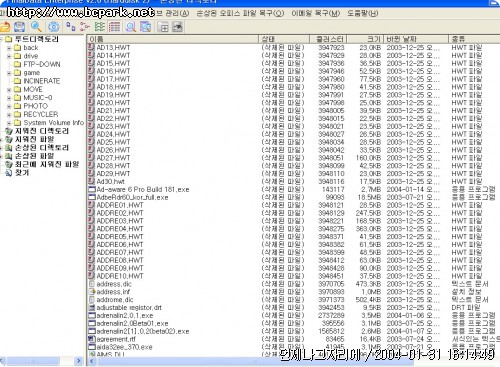The height and width of the screenshot is (367, 500).
Task: Click the toolbar icon right of the purple magnifier
Action: tap(146, 27)
